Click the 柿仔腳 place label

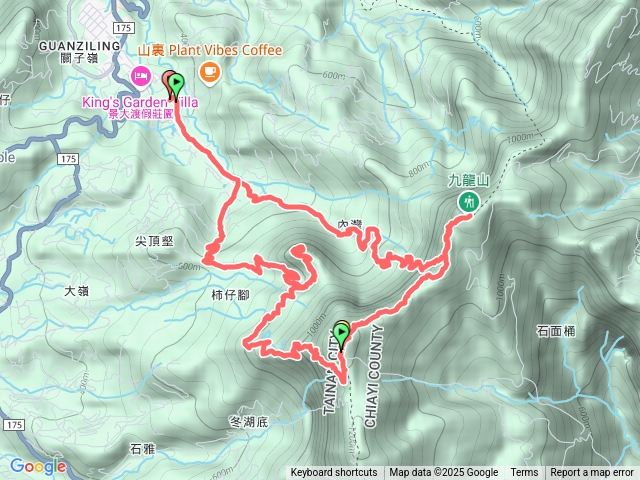coord(230,295)
